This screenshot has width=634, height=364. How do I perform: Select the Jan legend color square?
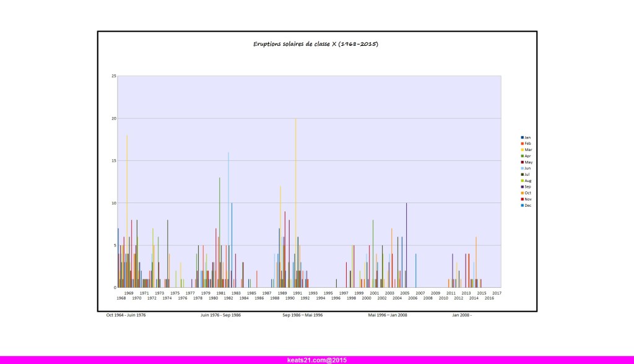pyautogui.click(x=523, y=137)
